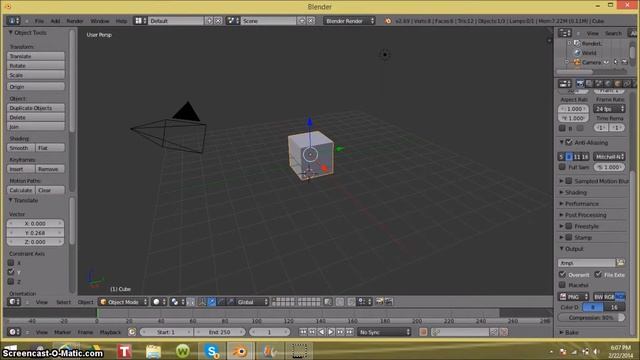This screenshot has height=360, width=640.
Task: Click the properties editor type icon
Action: coord(565,84)
